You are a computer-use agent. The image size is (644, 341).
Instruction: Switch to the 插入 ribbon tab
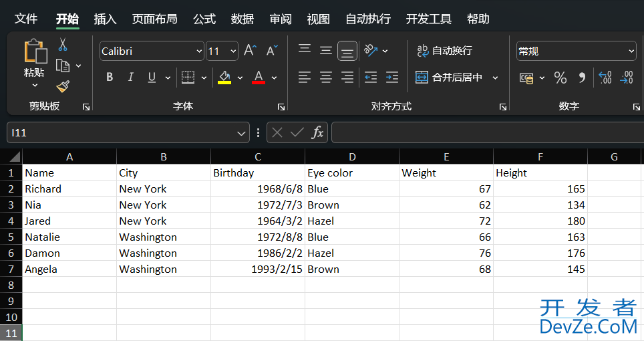tap(105, 19)
